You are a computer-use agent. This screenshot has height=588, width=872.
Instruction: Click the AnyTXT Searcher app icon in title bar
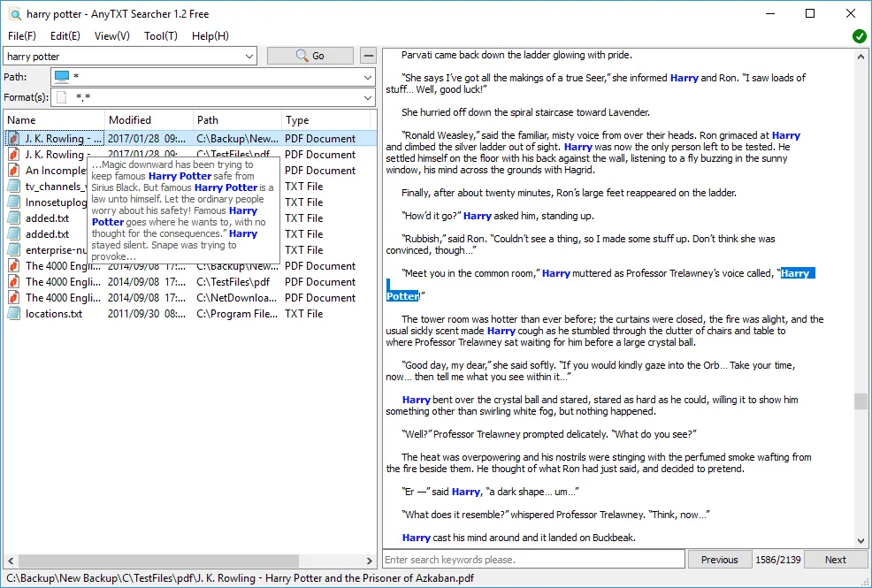tap(15, 14)
